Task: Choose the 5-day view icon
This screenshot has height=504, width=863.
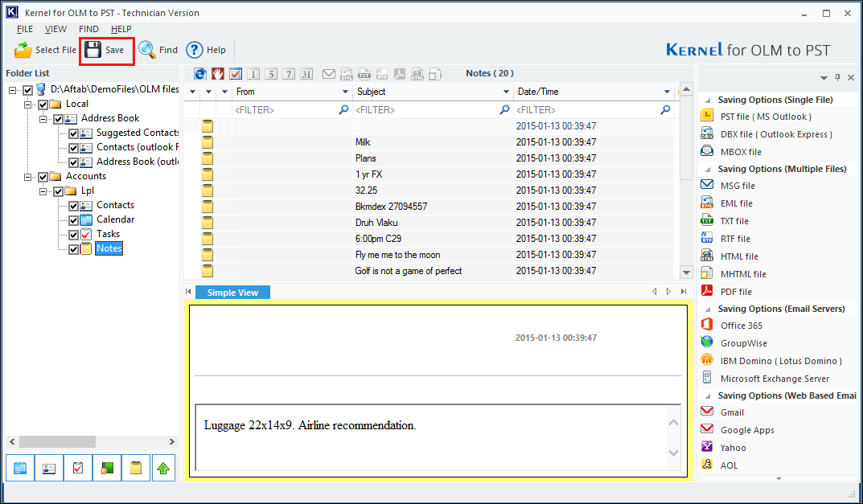Action: pos(271,74)
